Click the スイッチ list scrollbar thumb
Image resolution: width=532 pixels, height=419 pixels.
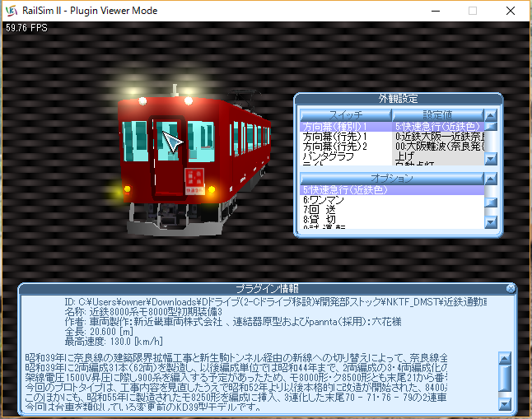coord(491,127)
